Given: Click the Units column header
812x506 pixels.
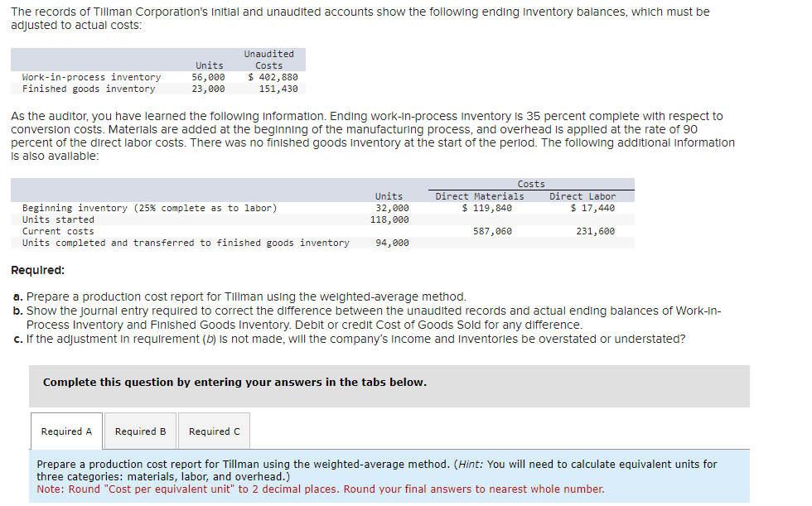Looking at the screenshot, I should (x=209, y=65).
